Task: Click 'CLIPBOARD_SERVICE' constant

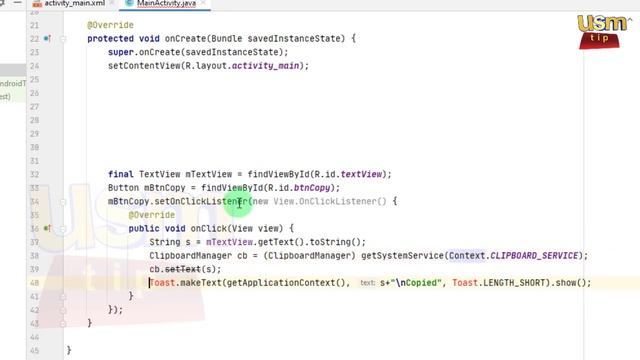Action: pos(534,256)
